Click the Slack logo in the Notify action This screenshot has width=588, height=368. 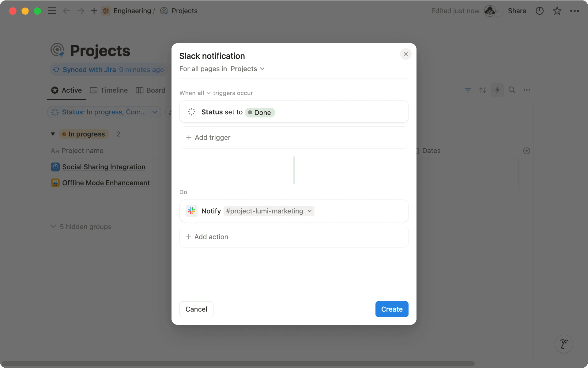191,211
